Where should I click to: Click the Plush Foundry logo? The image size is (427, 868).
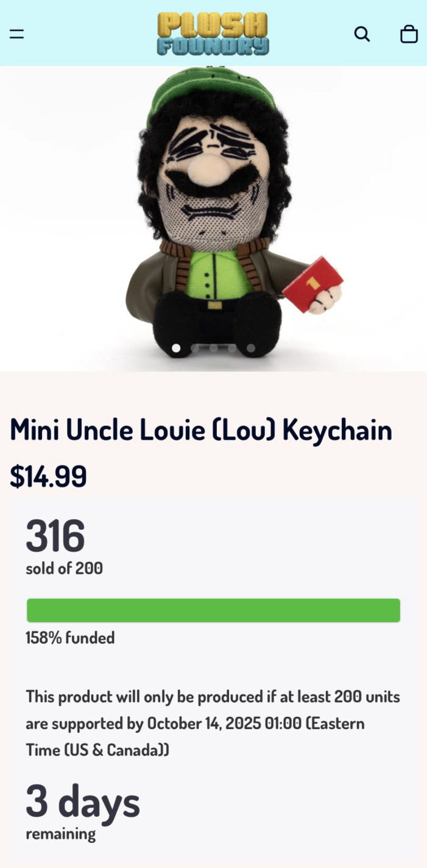coord(213,33)
